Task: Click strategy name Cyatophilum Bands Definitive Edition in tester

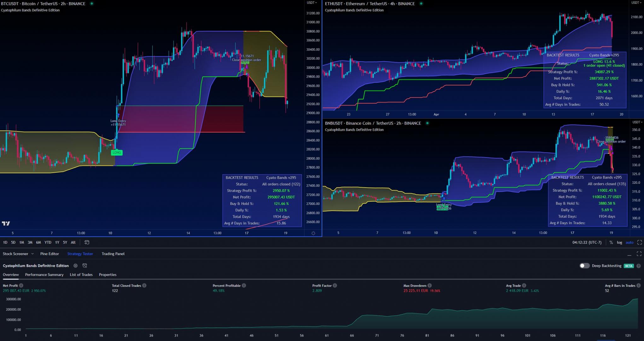Action: click(36, 266)
